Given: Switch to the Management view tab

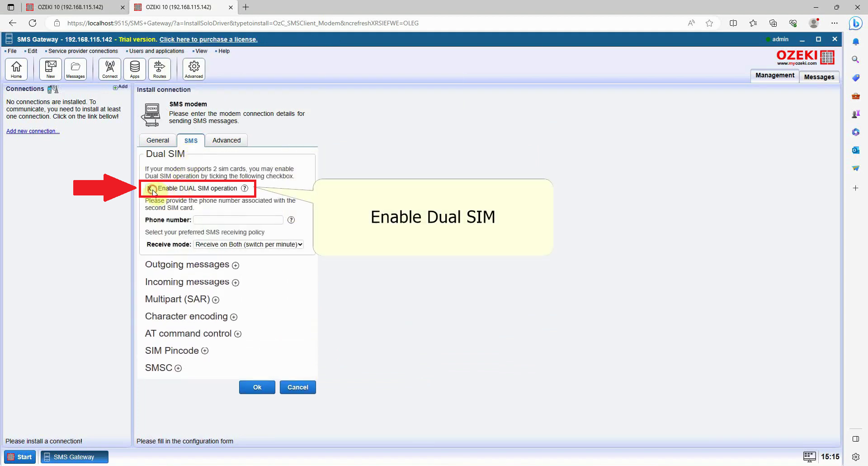Looking at the screenshot, I should 774,76.
